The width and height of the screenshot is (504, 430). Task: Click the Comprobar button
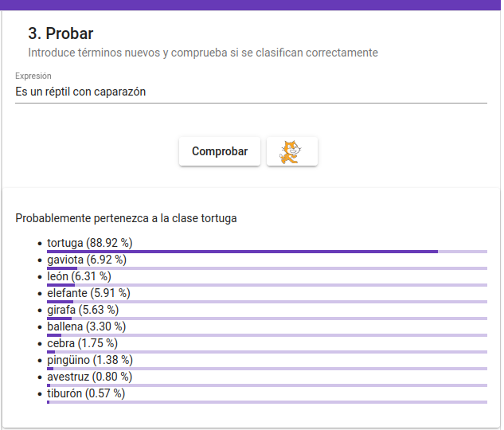[x=220, y=151]
